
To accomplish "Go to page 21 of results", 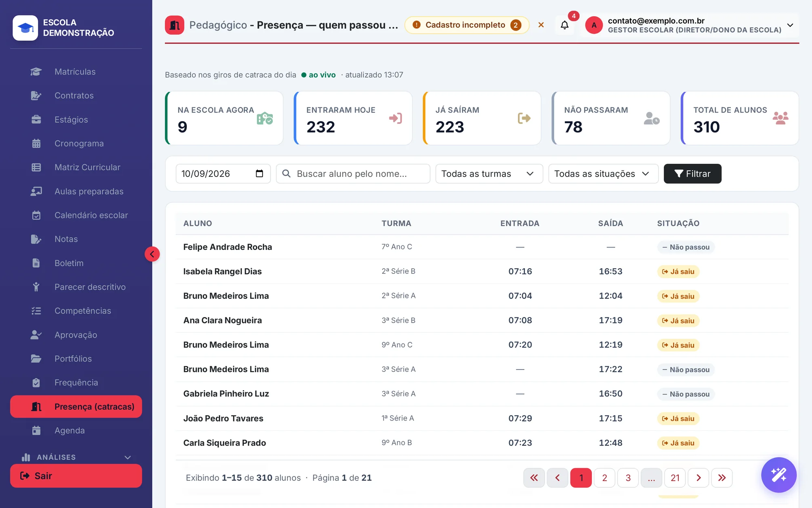I will [675, 478].
